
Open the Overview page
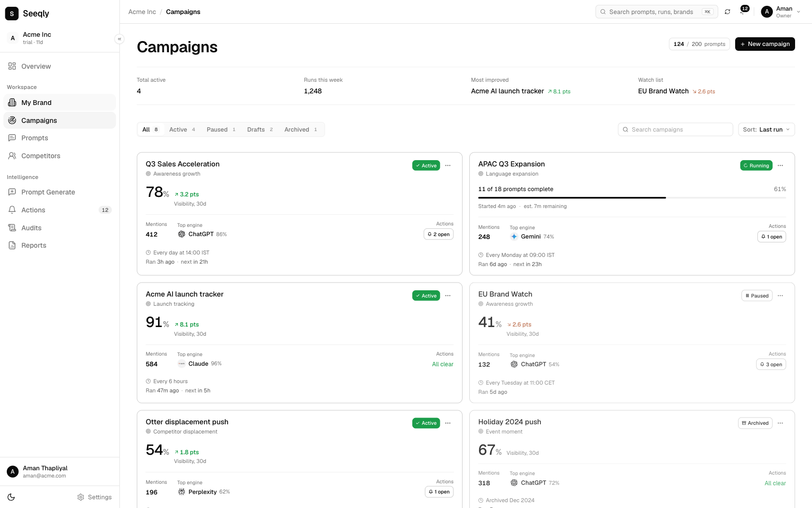click(x=59, y=66)
